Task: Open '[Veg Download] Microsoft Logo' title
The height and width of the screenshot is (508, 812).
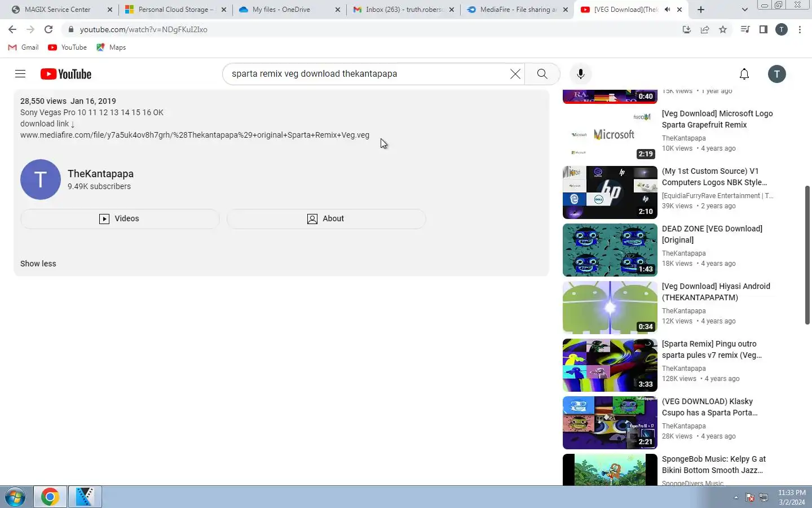Action: point(717,119)
